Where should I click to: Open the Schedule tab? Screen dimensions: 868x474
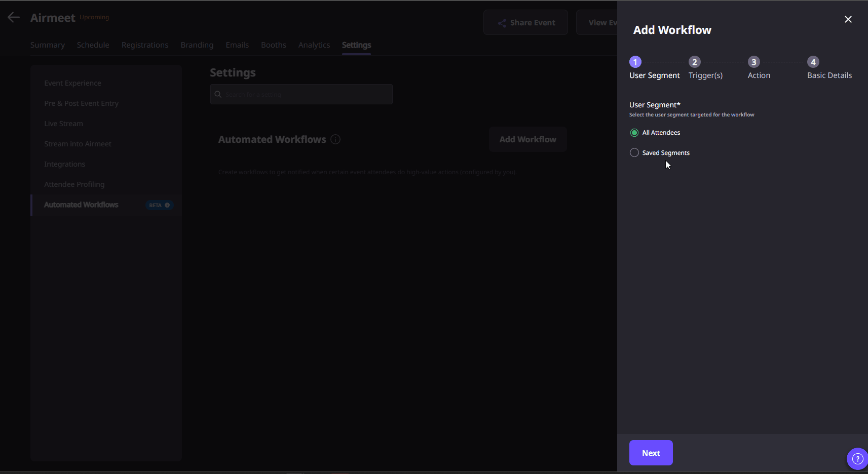pos(93,45)
